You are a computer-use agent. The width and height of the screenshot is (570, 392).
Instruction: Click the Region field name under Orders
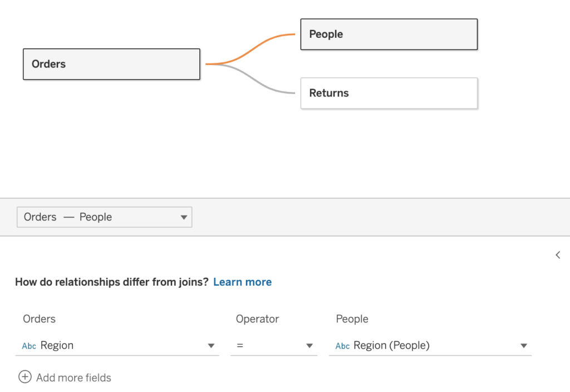pyautogui.click(x=57, y=345)
